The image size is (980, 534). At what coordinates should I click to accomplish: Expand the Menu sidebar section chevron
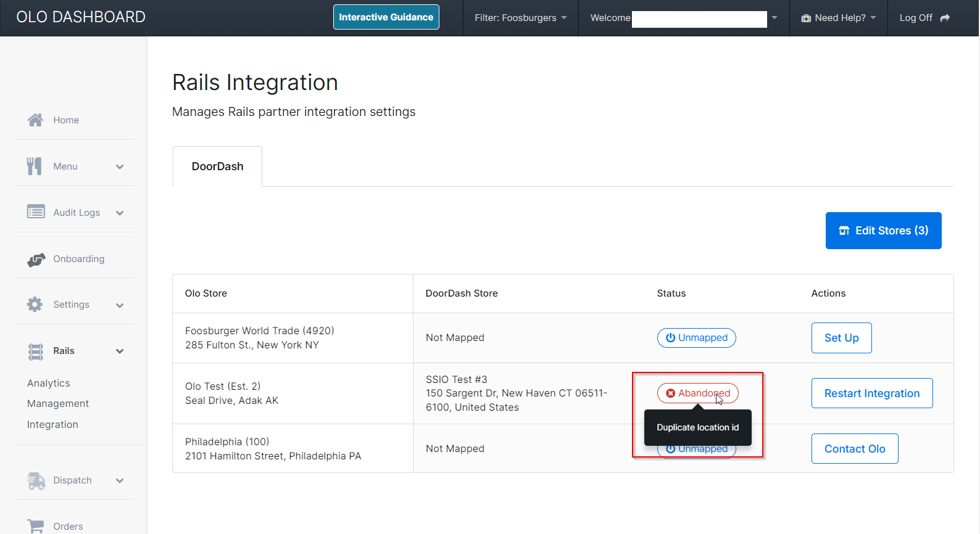coord(120,166)
